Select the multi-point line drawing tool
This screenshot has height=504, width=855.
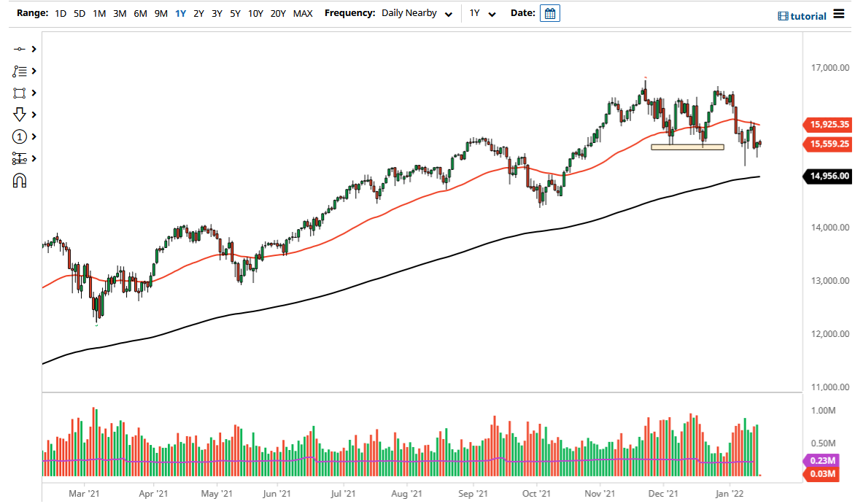coord(20,71)
